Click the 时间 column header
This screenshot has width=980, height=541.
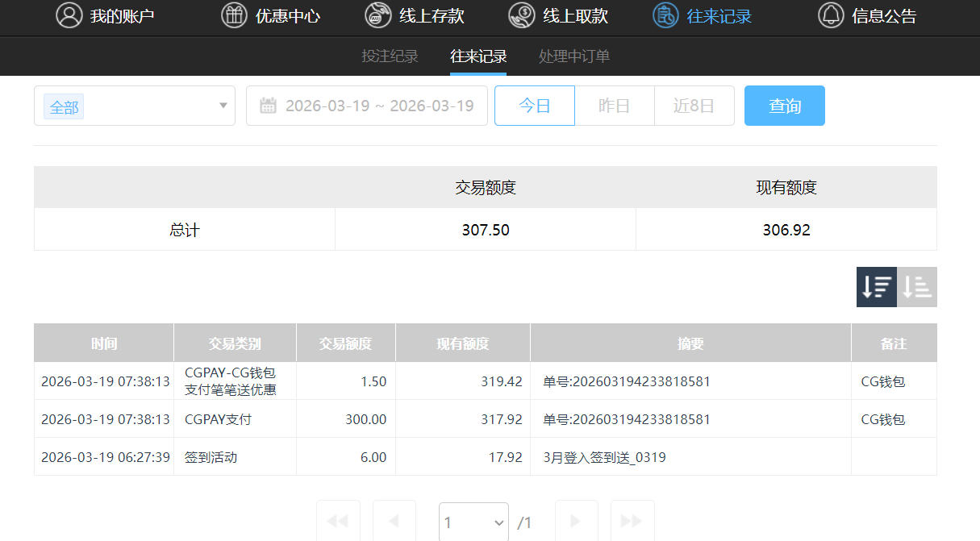click(103, 342)
